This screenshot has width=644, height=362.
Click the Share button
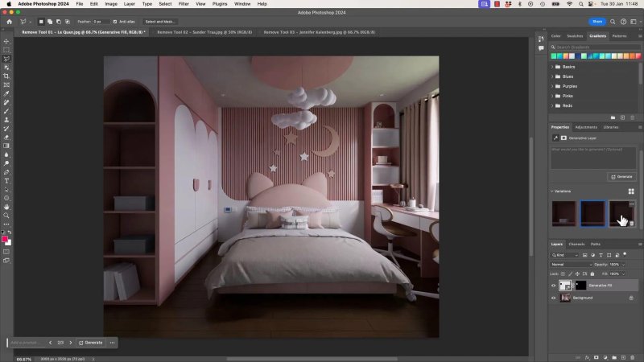click(597, 22)
